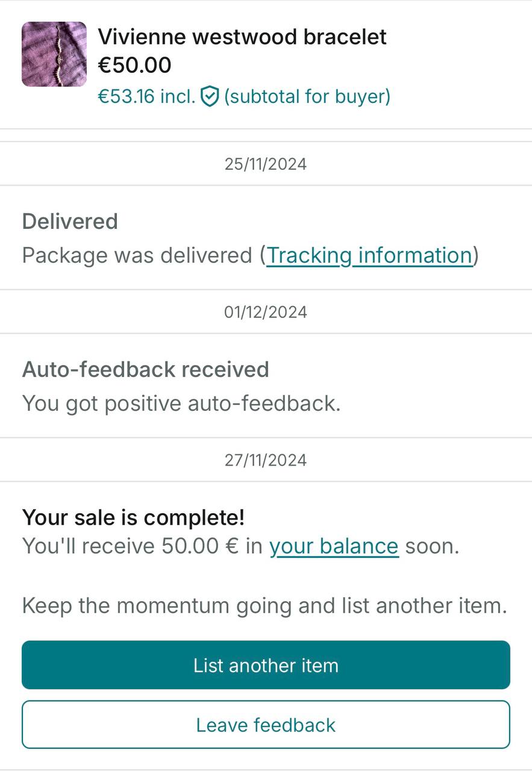Image resolution: width=532 pixels, height=771 pixels.
Task: Tap the €50.00 item price
Action: [134, 65]
